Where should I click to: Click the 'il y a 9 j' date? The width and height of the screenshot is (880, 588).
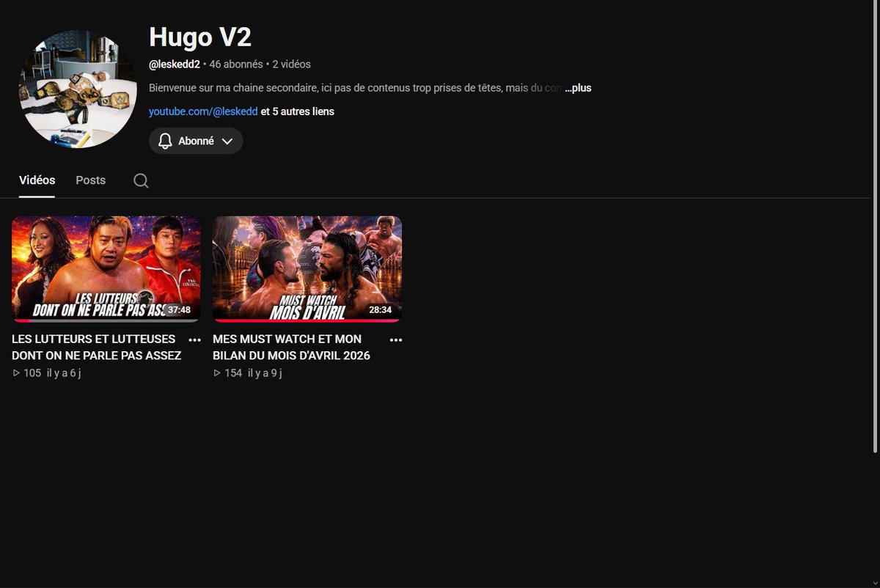pyautogui.click(x=265, y=373)
